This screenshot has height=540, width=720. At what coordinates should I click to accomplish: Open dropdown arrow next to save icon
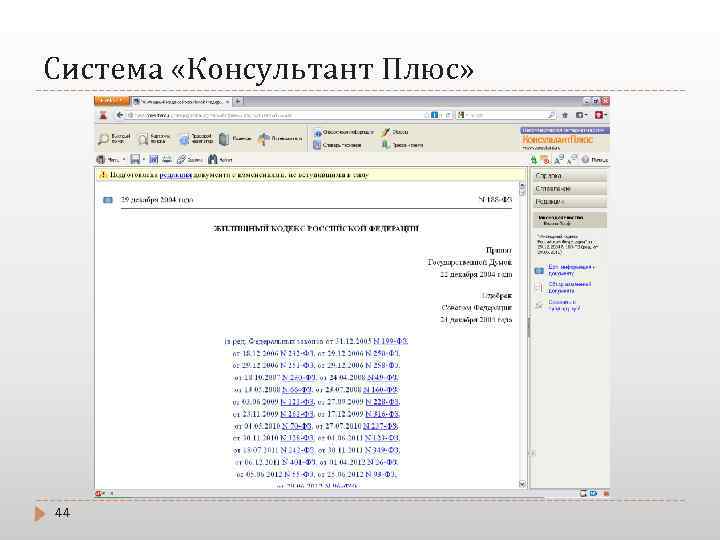[x=144, y=159]
